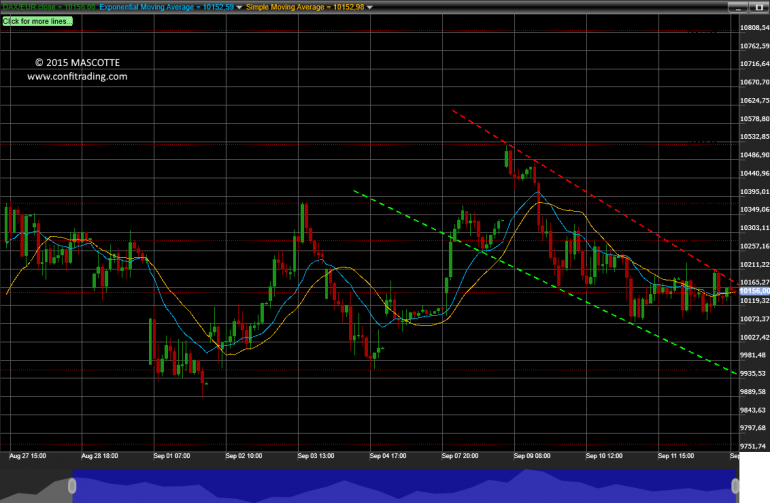Select the DAX/EUR close legend label
The image size is (770, 503).
49,7
